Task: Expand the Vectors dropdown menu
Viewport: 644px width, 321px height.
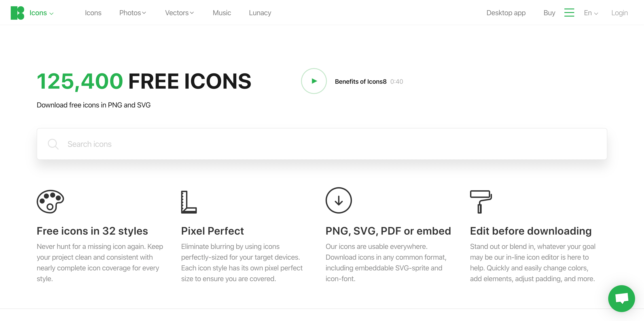Action: click(180, 12)
